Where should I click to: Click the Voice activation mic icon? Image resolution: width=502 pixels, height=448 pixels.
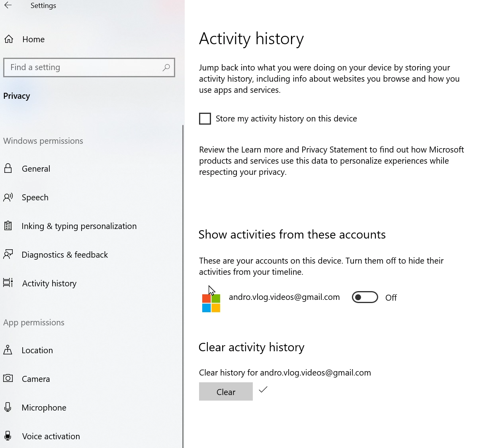[8, 436]
